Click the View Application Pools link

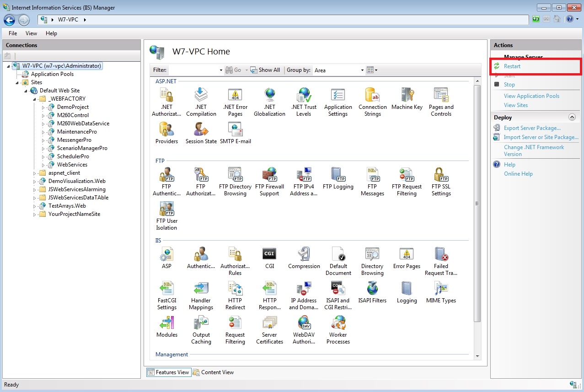531,96
